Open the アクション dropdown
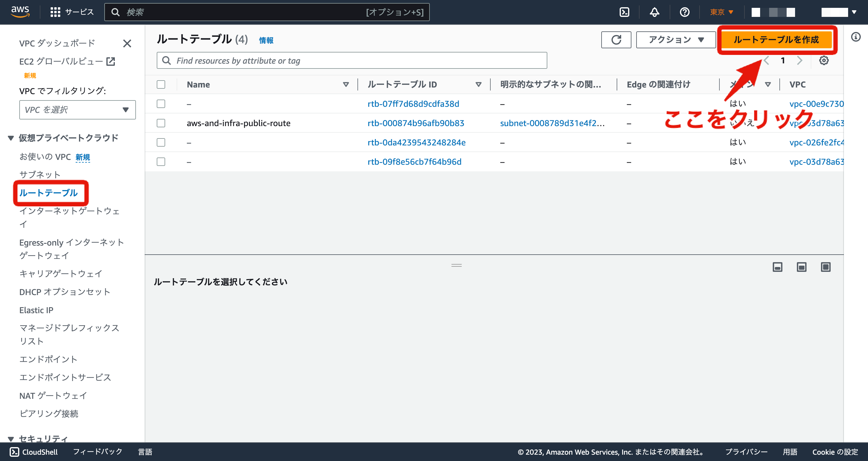 676,40
